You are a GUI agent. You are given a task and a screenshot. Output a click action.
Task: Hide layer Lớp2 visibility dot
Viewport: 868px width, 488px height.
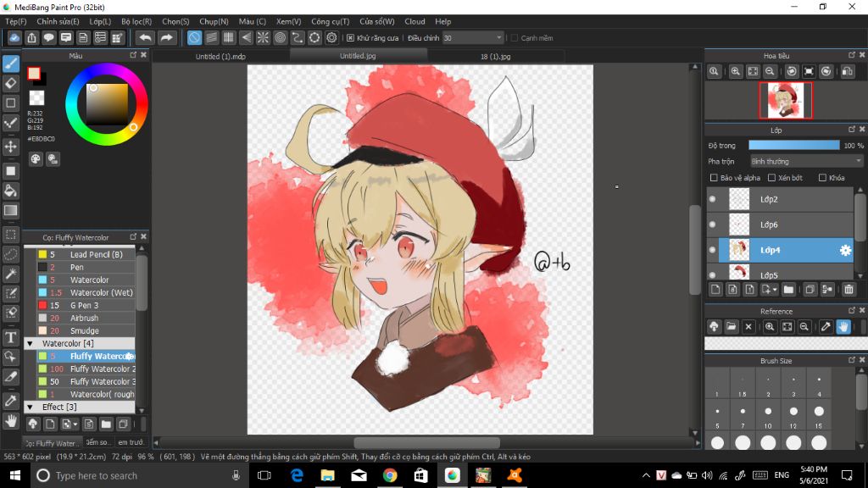coord(712,199)
